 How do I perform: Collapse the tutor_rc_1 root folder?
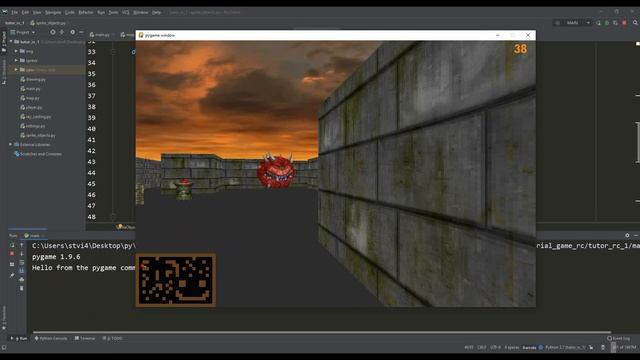pos(11,42)
